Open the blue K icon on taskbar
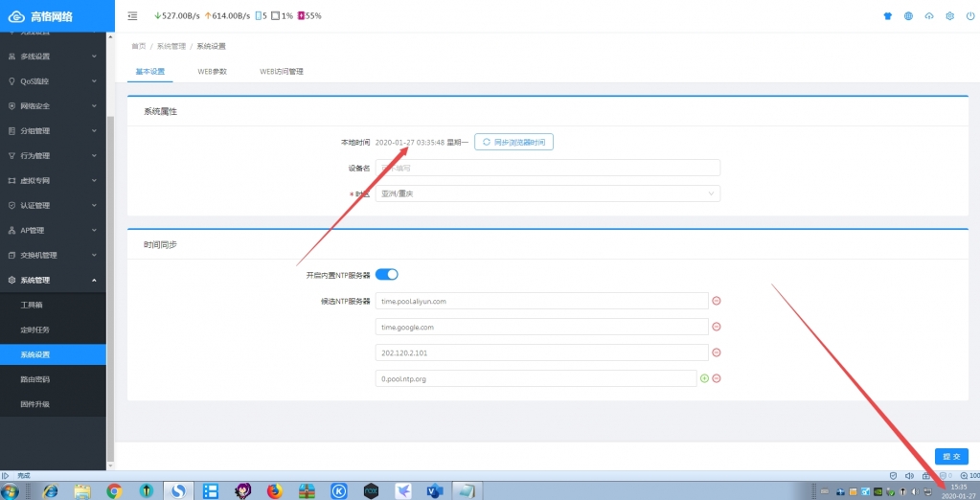This screenshot has height=500, width=980. click(x=339, y=491)
